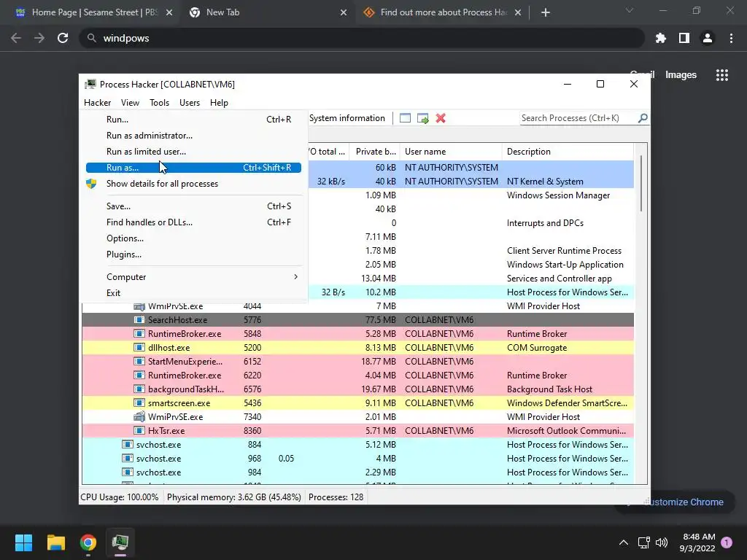Select the SearchHost.exe process icon

139,320
